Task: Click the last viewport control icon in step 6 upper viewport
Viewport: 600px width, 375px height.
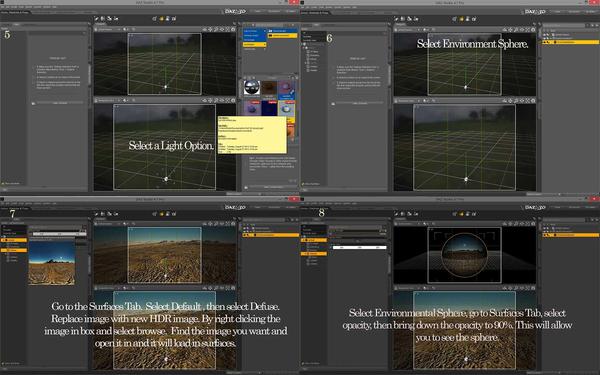Action: click(533, 29)
